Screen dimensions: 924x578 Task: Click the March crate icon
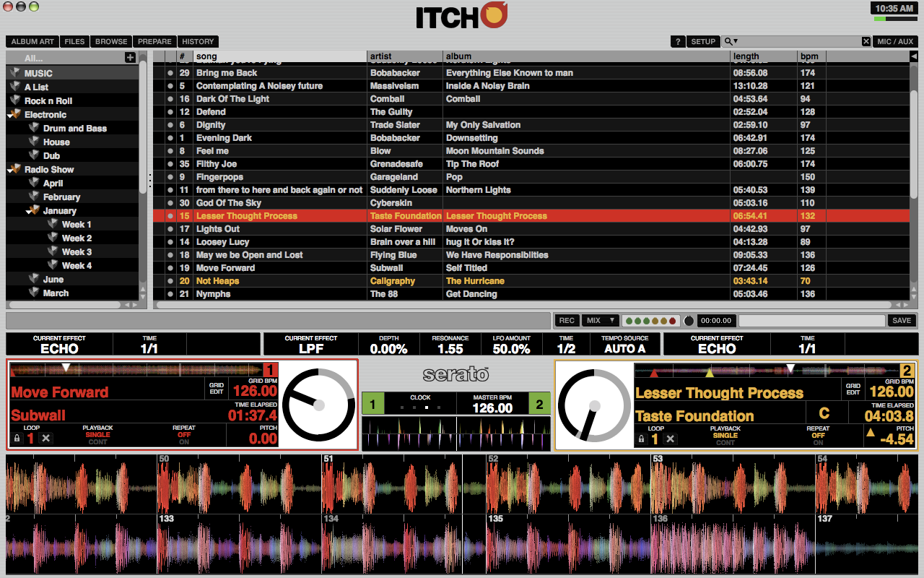coord(34,293)
